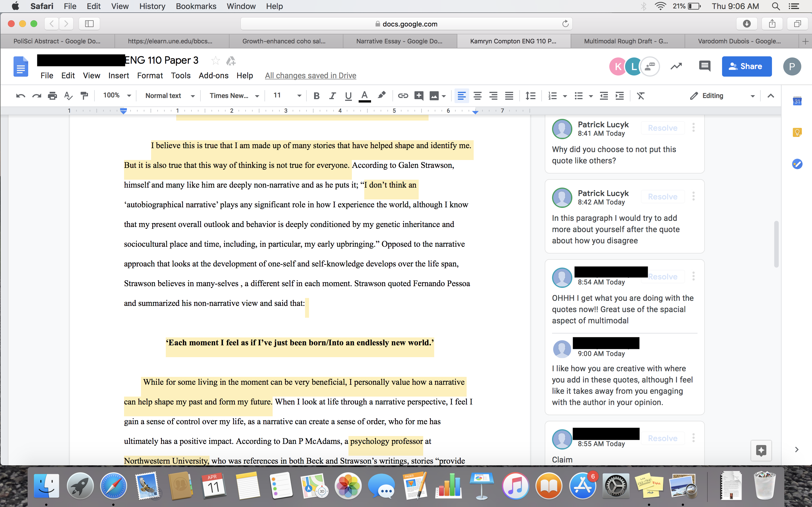
Task: Click the blue Share button
Action: (x=747, y=66)
